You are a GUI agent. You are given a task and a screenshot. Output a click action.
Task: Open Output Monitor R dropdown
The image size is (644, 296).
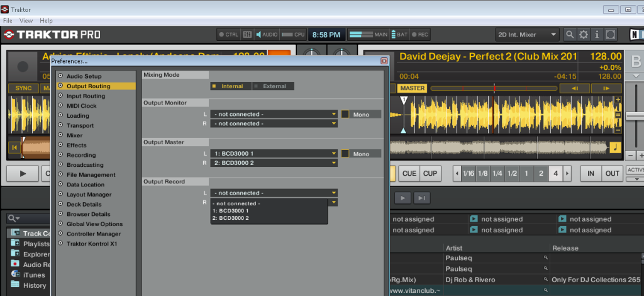tap(274, 123)
